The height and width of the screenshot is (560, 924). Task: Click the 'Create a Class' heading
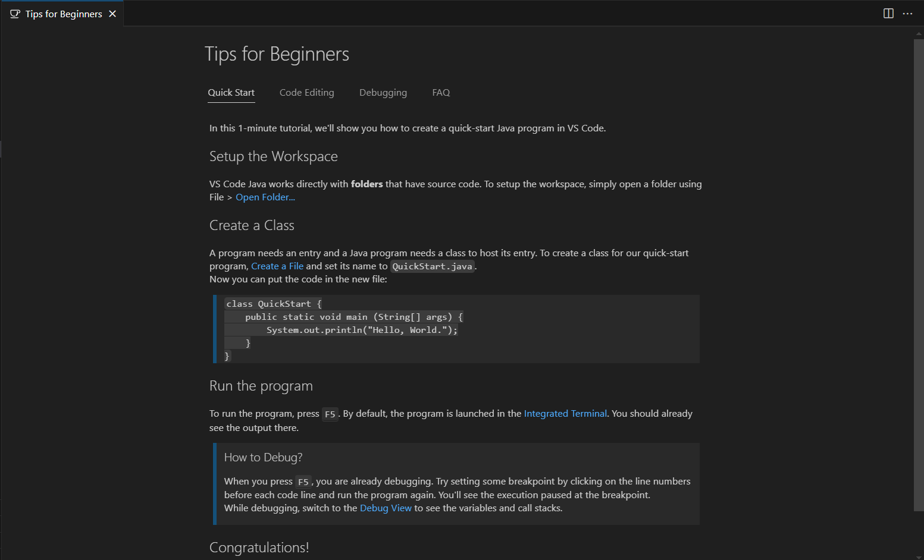(252, 225)
